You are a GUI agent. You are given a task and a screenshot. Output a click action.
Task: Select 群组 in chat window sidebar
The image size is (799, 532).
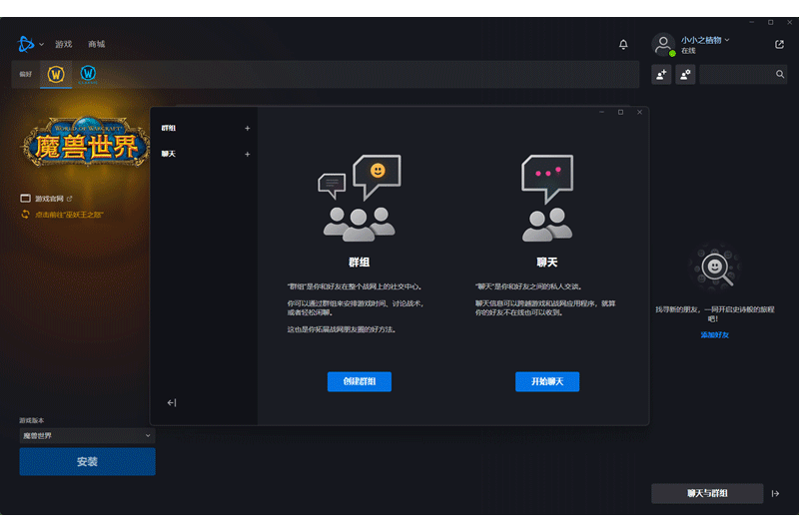169,129
